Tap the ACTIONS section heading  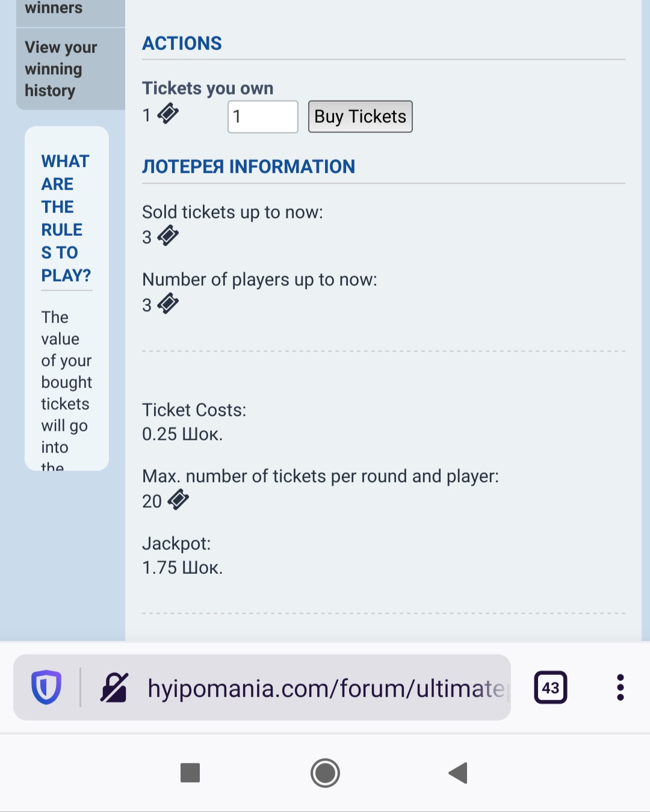pos(182,43)
